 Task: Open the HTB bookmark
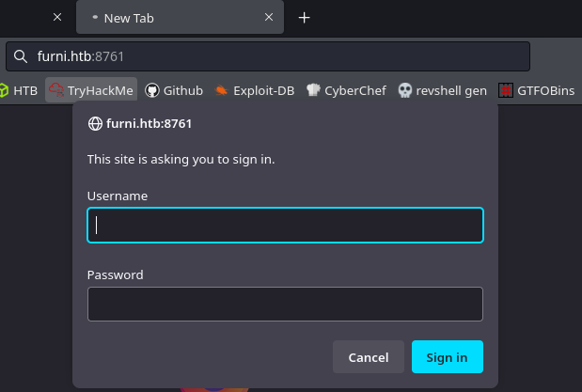tap(20, 90)
